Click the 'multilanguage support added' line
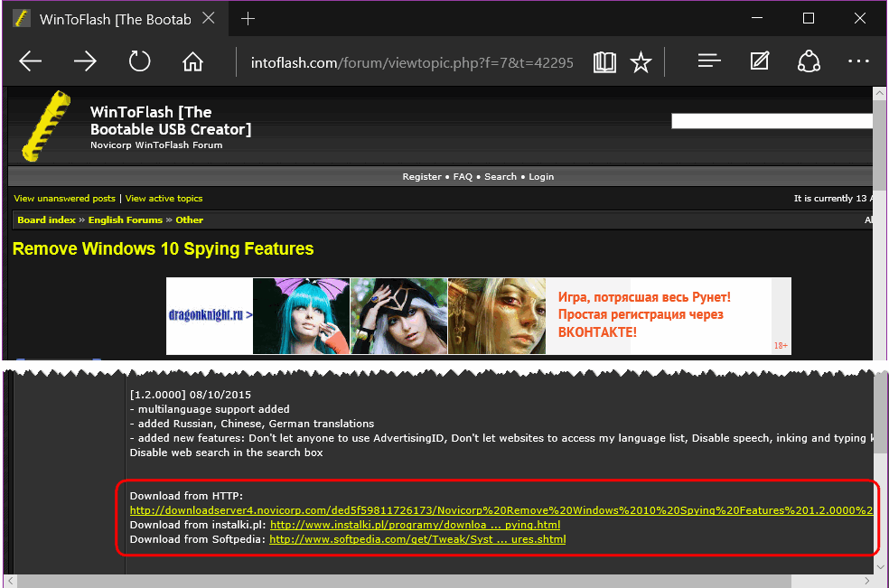Viewport: 889px width, 588px height. [210, 409]
